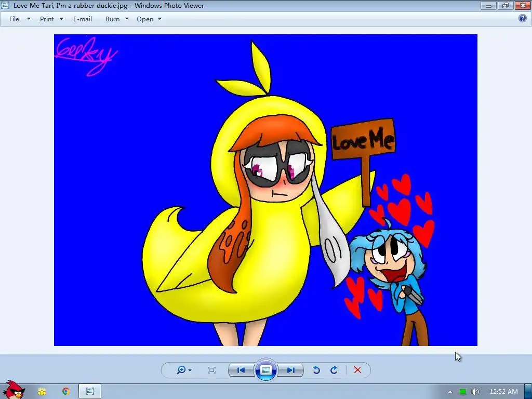Open the Burn menu
Image resolution: width=532 pixels, height=399 pixels.
click(x=113, y=19)
